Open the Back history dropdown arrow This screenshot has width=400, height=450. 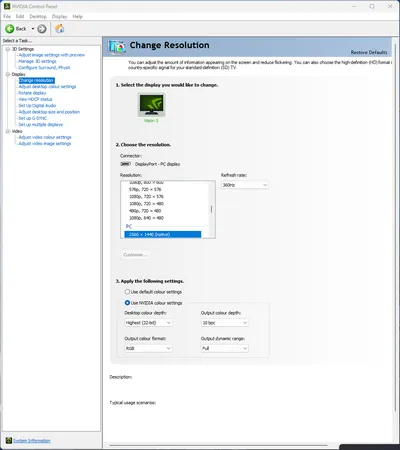point(33,29)
